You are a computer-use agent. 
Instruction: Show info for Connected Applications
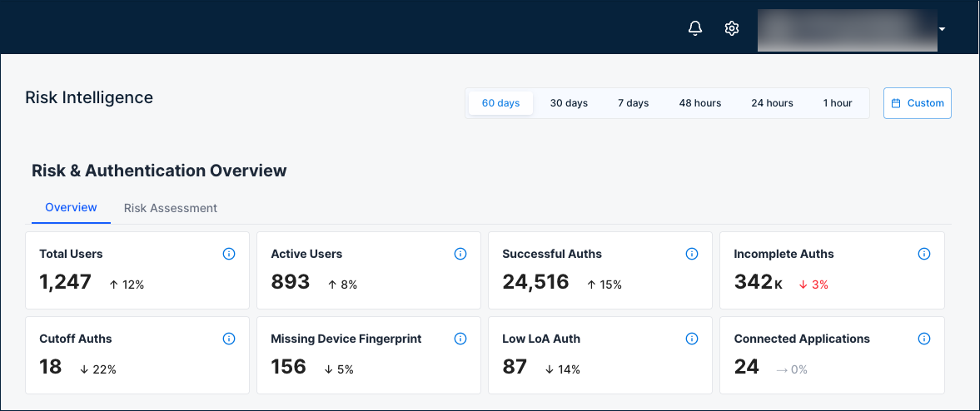(923, 339)
